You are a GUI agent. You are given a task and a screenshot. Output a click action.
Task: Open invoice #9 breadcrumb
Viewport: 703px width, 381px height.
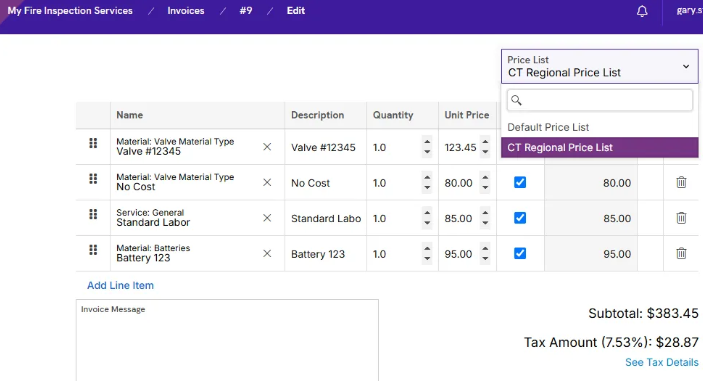point(246,11)
